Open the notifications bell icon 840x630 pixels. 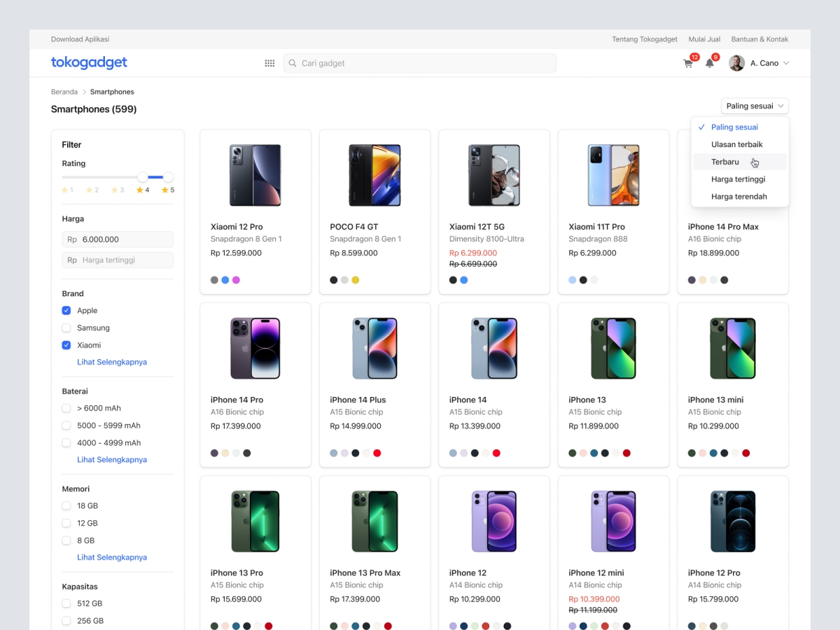click(x=710, y=63)
